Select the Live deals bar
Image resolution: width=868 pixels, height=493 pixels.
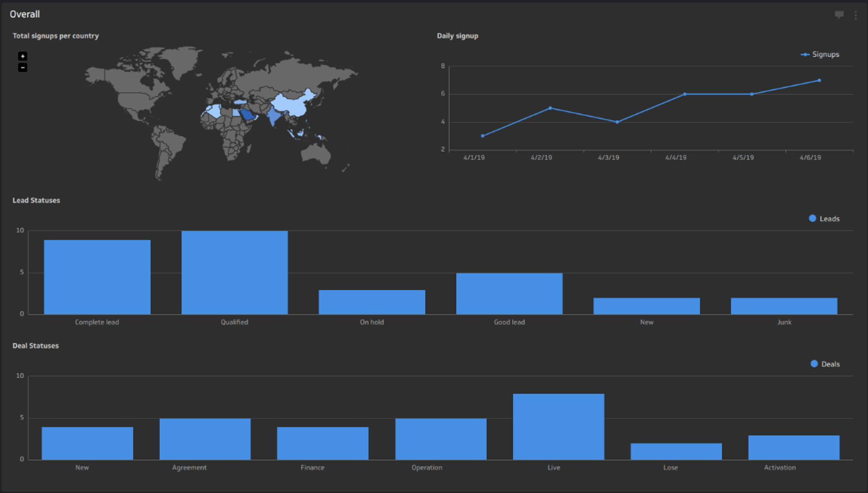coord(559,426)
